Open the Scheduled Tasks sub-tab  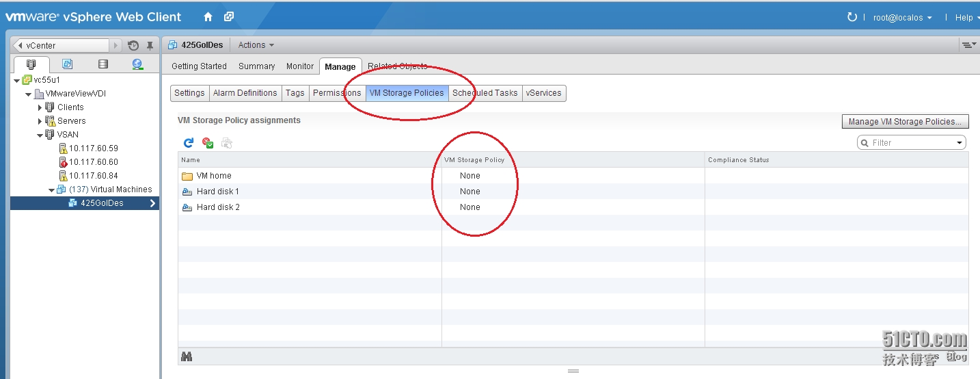click(485, 93)
